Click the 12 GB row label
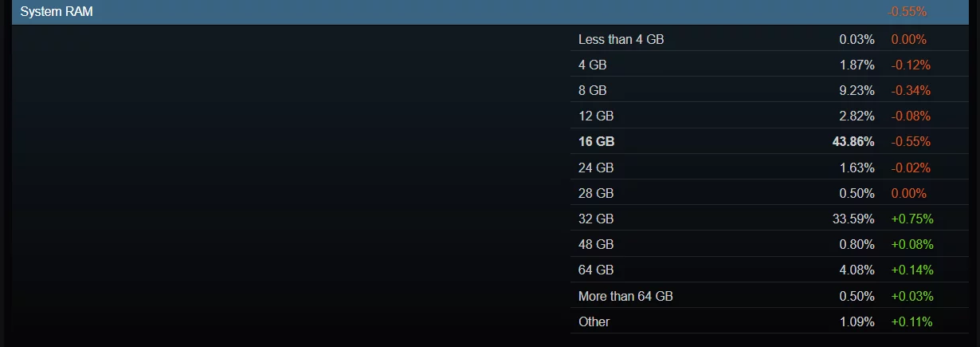This screenshot has width=980, height=347. tap(596, 116)
